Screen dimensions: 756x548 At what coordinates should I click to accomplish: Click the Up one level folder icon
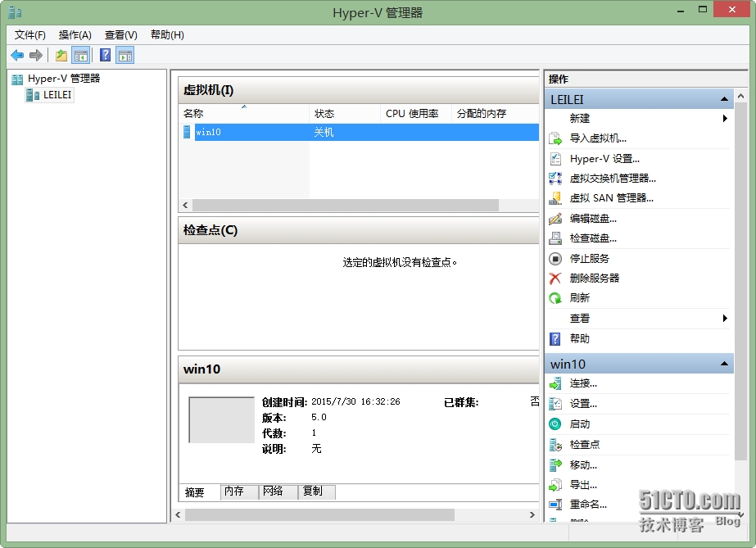(x=61, y=56)
